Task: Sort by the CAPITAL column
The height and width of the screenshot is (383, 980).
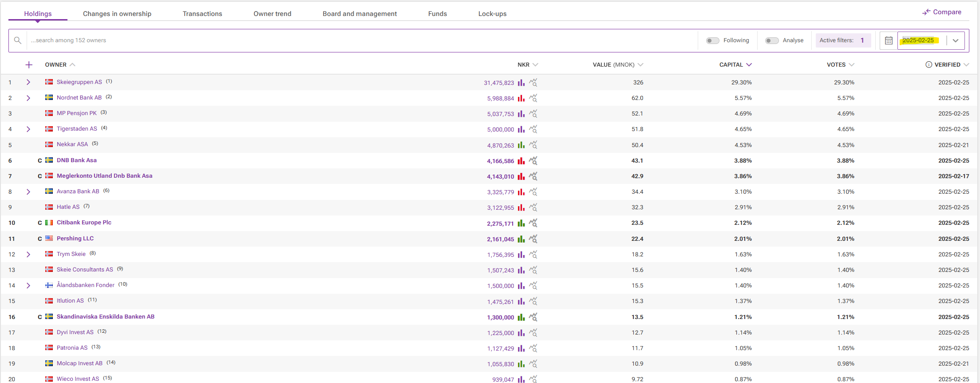Action: 735,65
